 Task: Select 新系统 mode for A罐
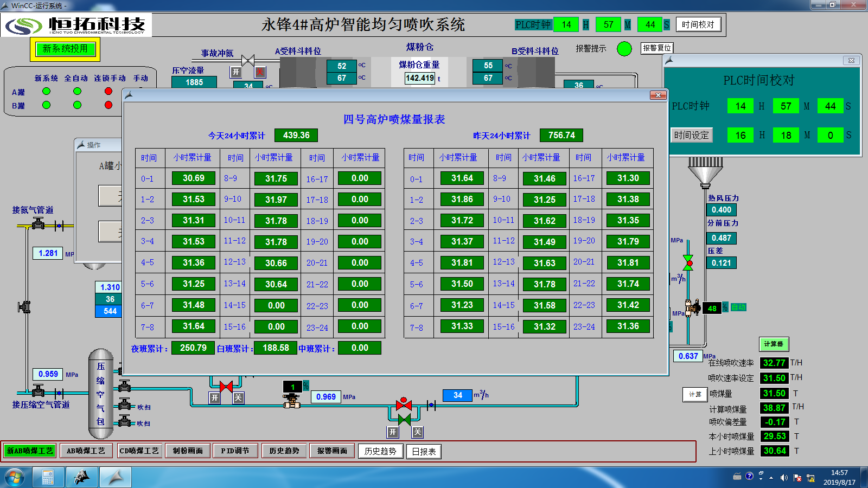46,91
